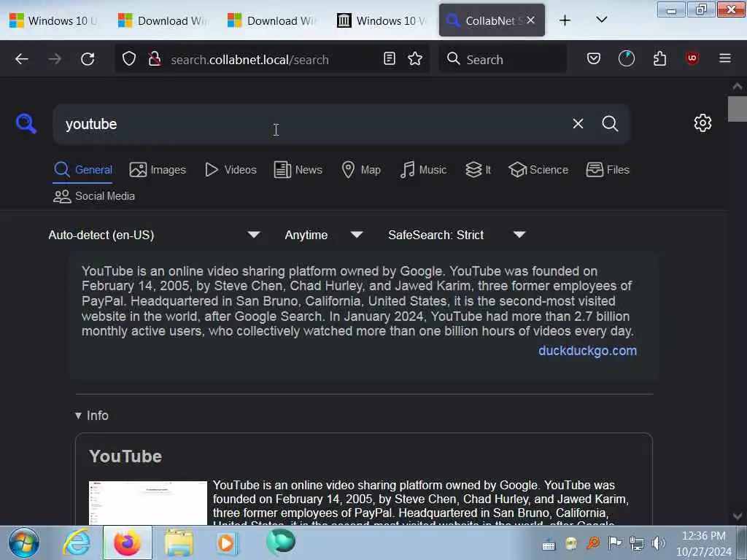This screenshot has height=560, width=747.
Task: Open the on-screen keyboard tray icon
Action: point(549,544)
